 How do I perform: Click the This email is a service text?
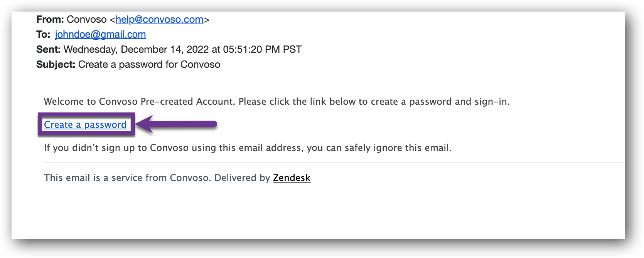pyautogui.click(x=127, y=178)
